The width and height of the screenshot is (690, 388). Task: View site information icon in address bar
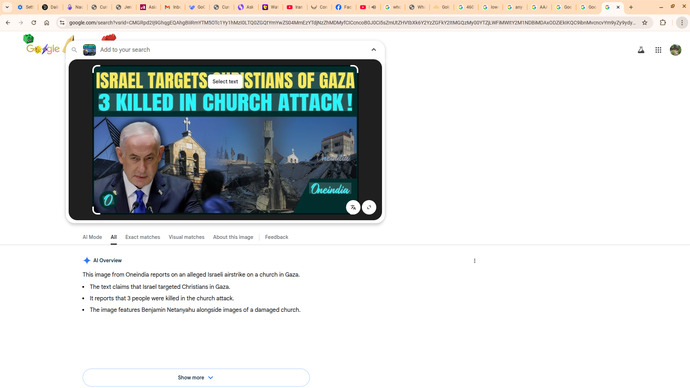pyautogui.click(x=62, y=22)
